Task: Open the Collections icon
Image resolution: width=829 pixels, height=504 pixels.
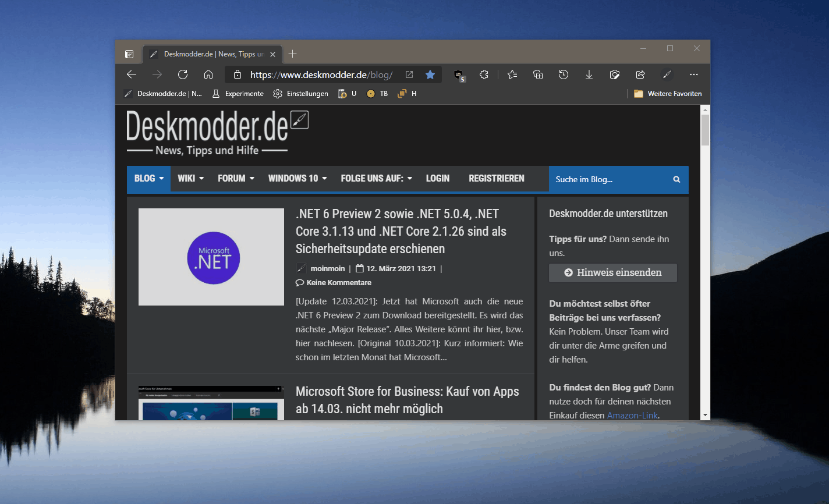Action: (x=538, y=74)
